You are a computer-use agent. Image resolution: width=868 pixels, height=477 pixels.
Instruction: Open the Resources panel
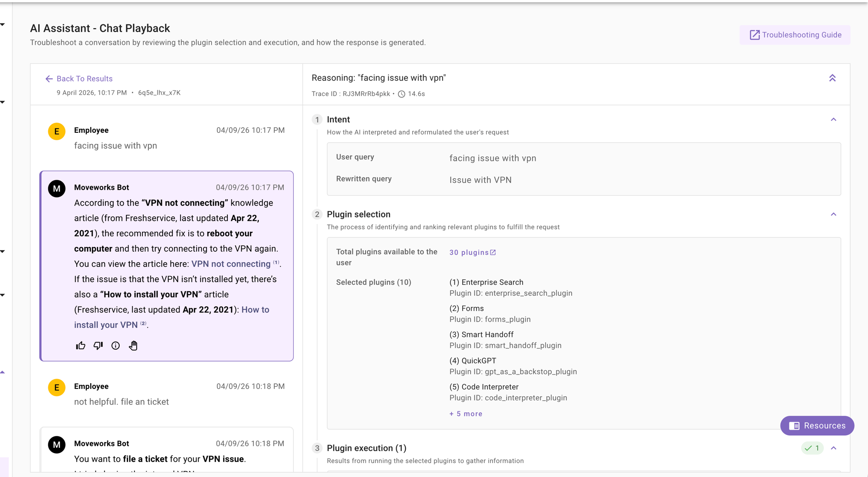(817, 426)
